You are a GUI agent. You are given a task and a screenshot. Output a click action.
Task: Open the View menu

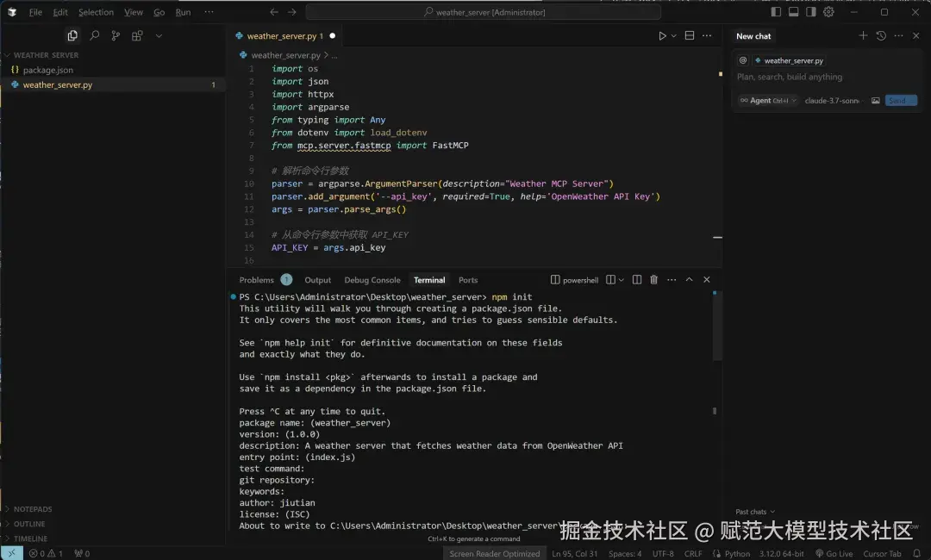pos(134,12)
